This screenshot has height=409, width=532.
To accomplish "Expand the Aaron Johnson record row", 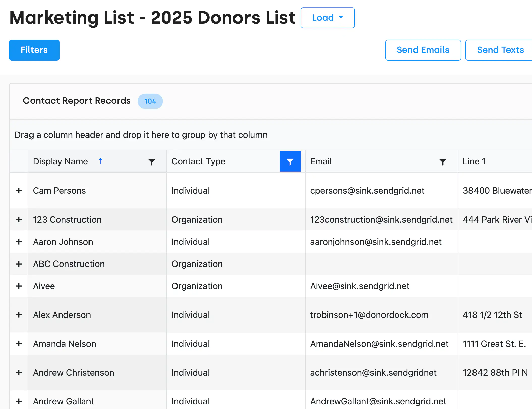I will 19,242.
